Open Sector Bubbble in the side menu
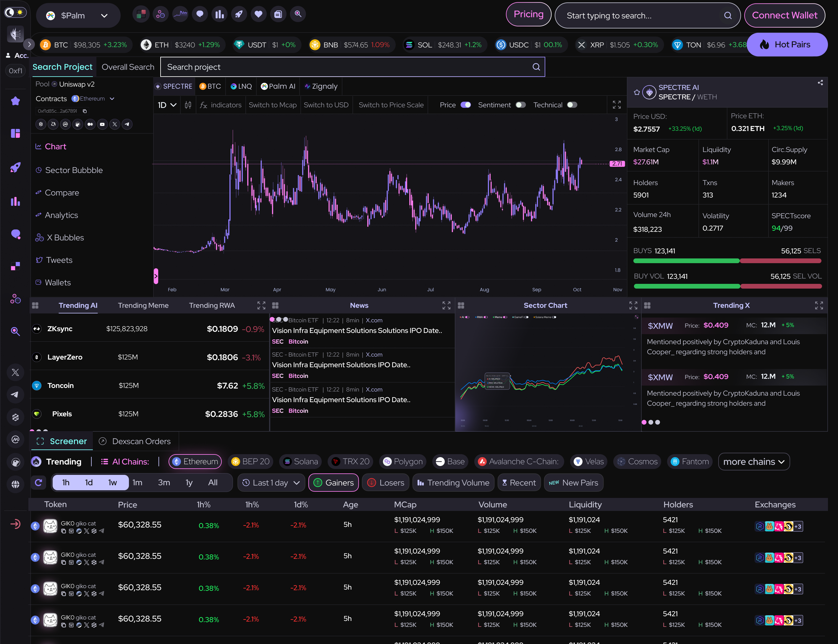Image resolution: width=838 pixels, height=644 pixels. [x=69, y=170]
